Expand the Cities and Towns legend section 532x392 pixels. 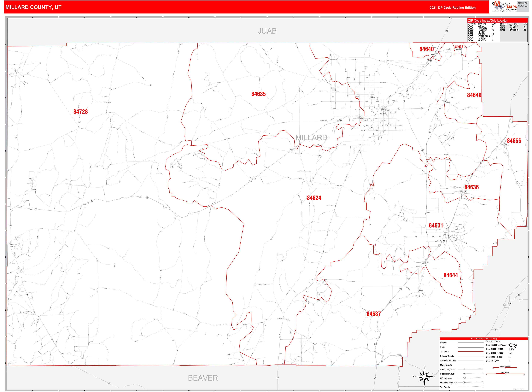[493, 341]
